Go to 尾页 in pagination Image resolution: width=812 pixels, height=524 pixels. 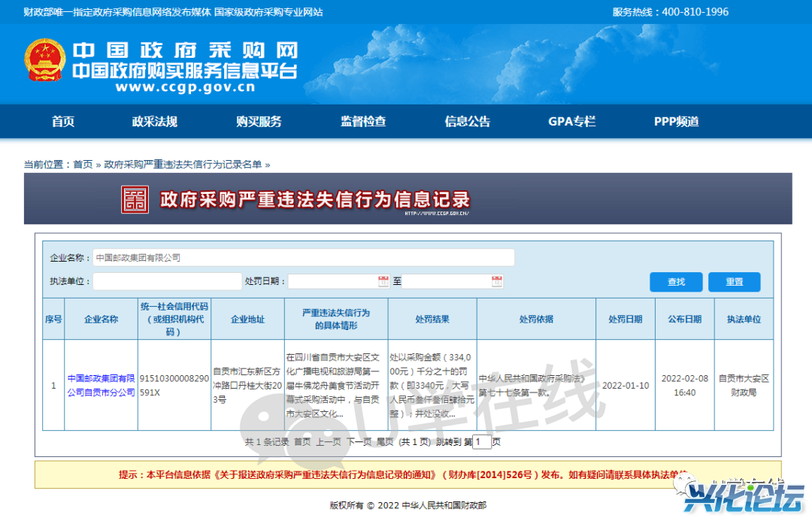click(385, 441)
